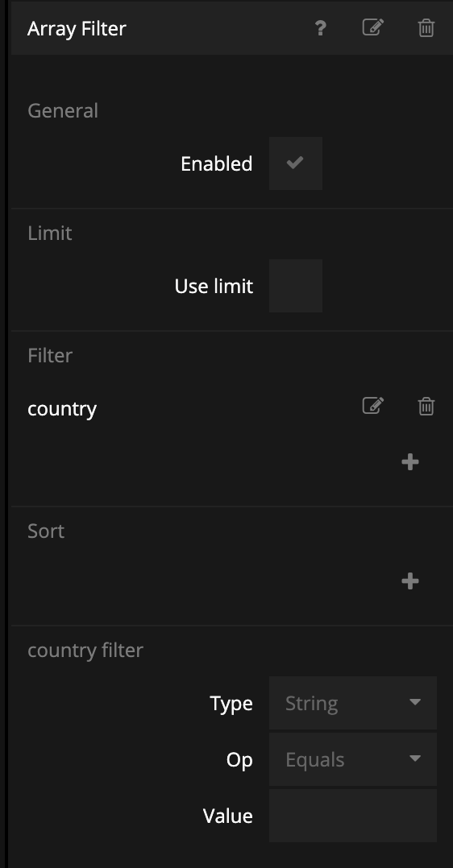
Task: Open the Type dropdown showing String
Action: pyautogui.click(x=352, y=703)
